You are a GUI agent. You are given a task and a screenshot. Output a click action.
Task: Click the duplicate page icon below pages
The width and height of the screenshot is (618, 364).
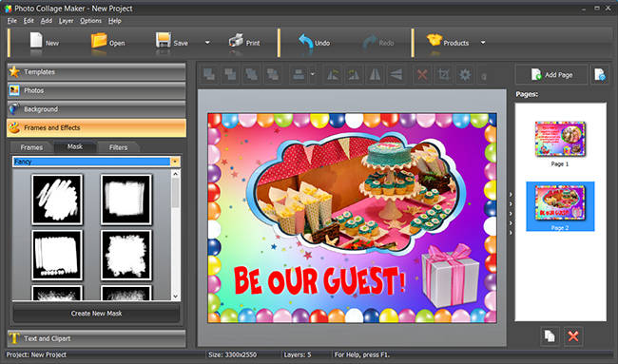550,336
